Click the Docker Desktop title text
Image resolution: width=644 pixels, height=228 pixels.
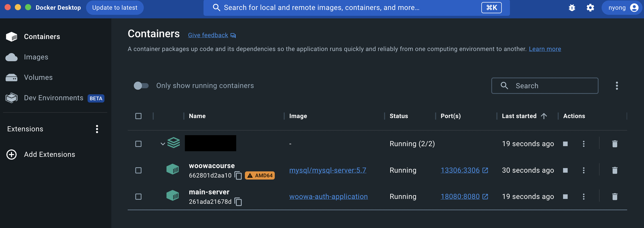click(58, 8)
